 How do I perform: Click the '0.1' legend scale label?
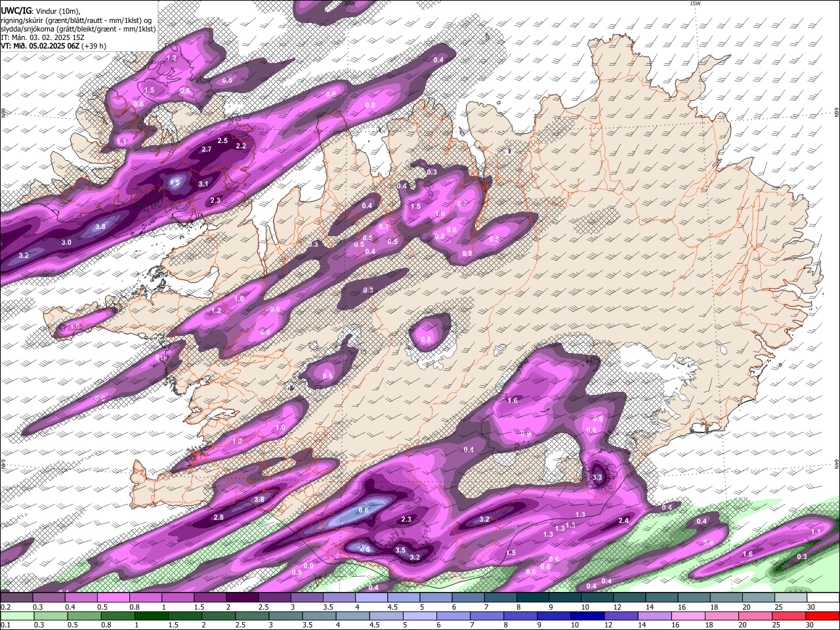point(5,625)
